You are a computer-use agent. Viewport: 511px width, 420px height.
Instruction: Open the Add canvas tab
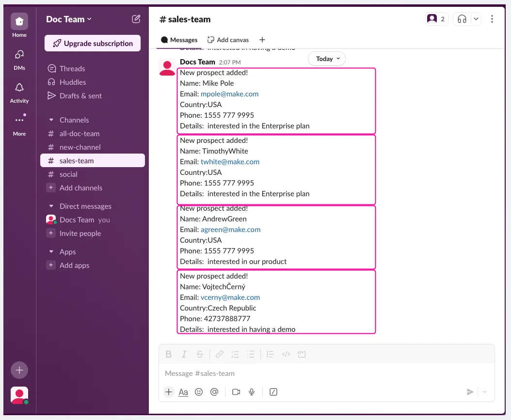tap(228, 40)
